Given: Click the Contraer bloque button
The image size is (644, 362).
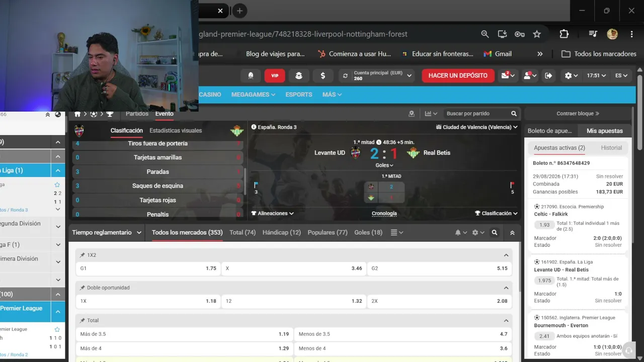Looking at the screenshot, I should pos(578,114).
